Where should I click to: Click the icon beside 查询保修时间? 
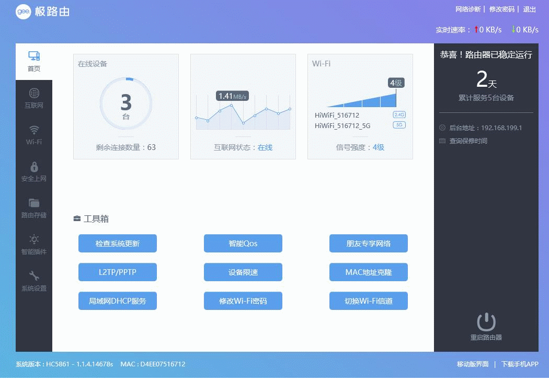pyautogui.click(x=442, y=141)
